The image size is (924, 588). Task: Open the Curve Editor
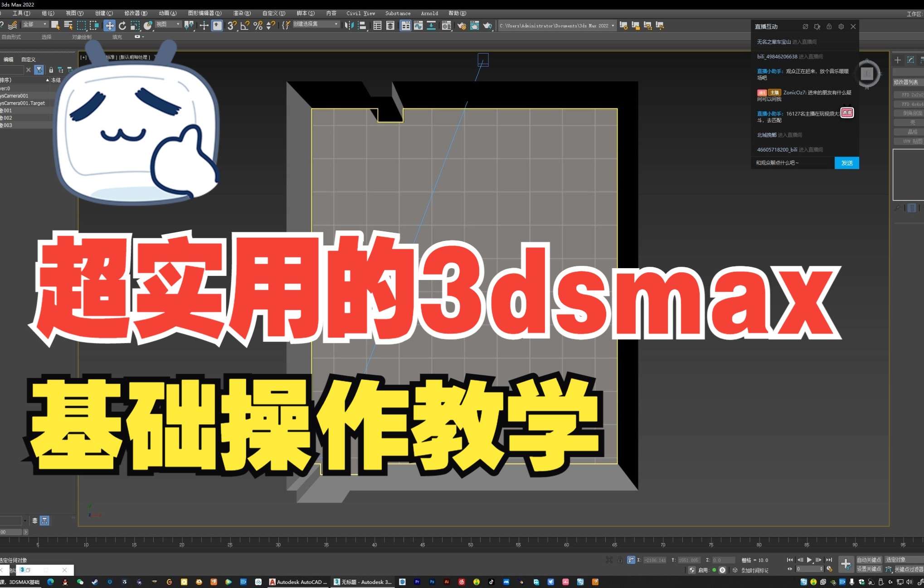(x=418, y=25)
